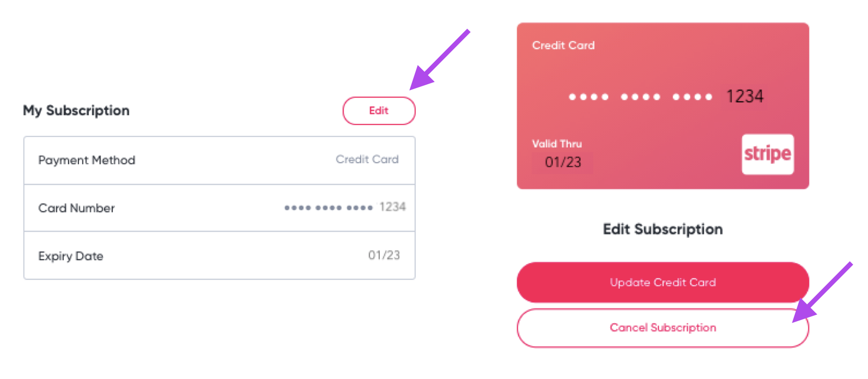This screenshot has height=379, width=868.
Task: Click the 1234 ending in Card Number row
Action: [x=392, y=207]
